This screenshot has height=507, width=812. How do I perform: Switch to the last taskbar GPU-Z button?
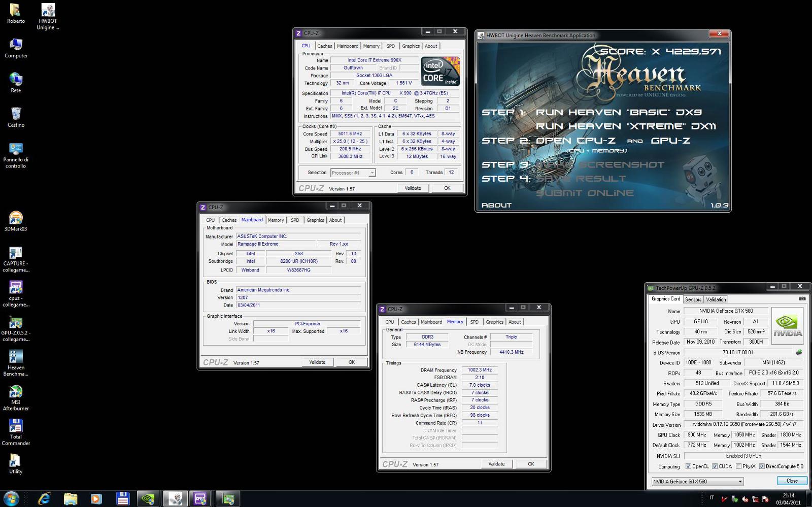click(x=227, y=498)
